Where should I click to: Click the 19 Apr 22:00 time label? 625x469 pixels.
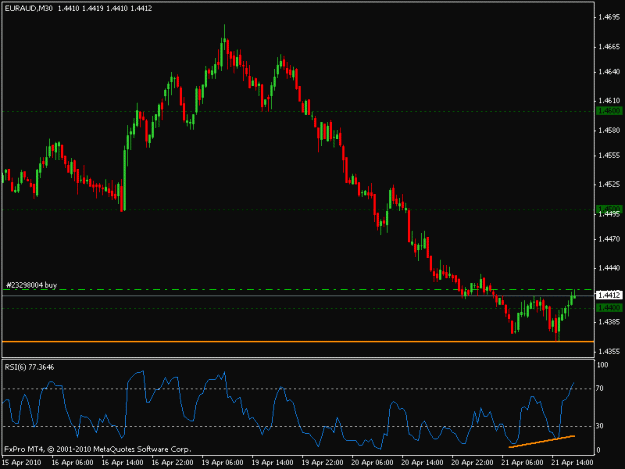pyautogui.click(x=322, y=462)
